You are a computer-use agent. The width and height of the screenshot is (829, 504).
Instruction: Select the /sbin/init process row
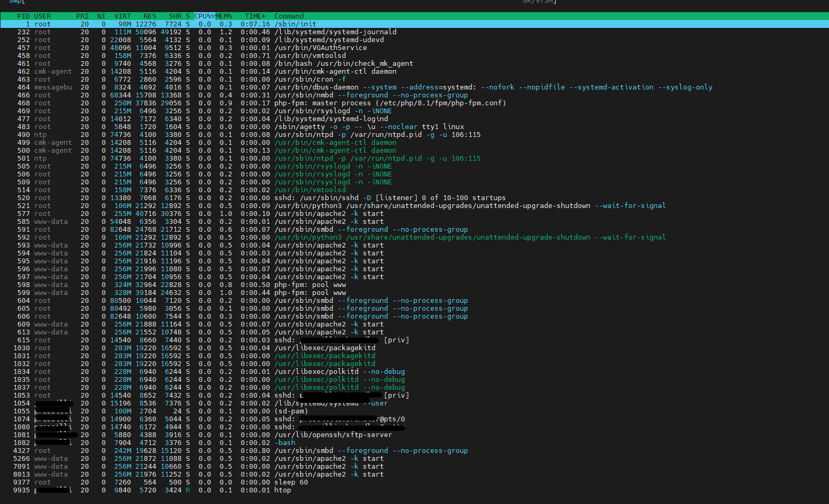click(x=414, y=24)
